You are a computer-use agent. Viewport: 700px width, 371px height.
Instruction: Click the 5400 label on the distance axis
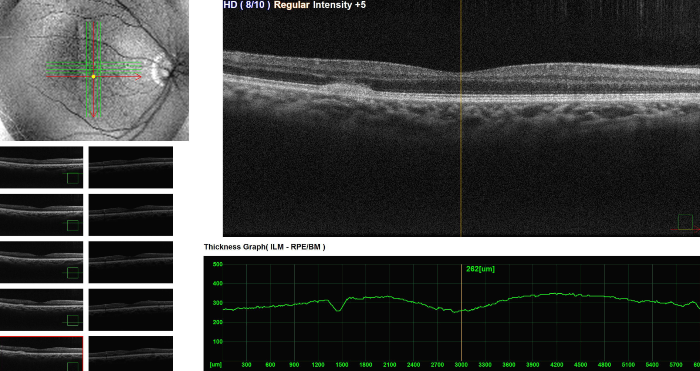pos(652,365)
